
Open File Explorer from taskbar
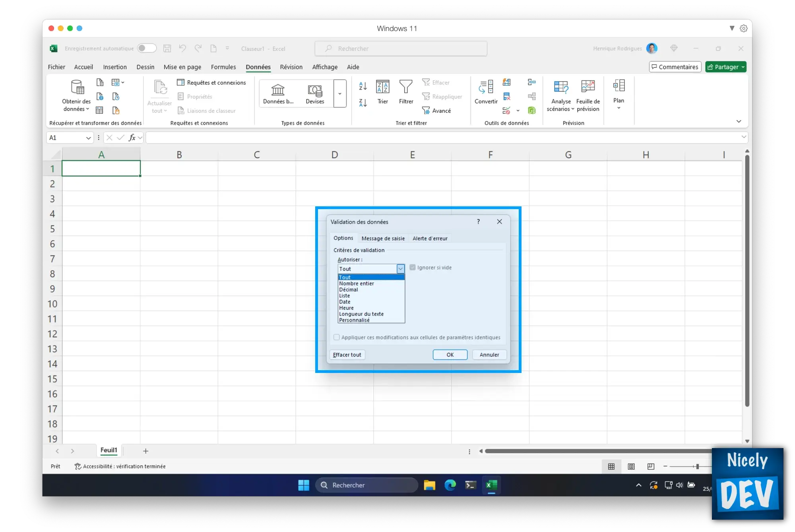[x=429, y=485]
